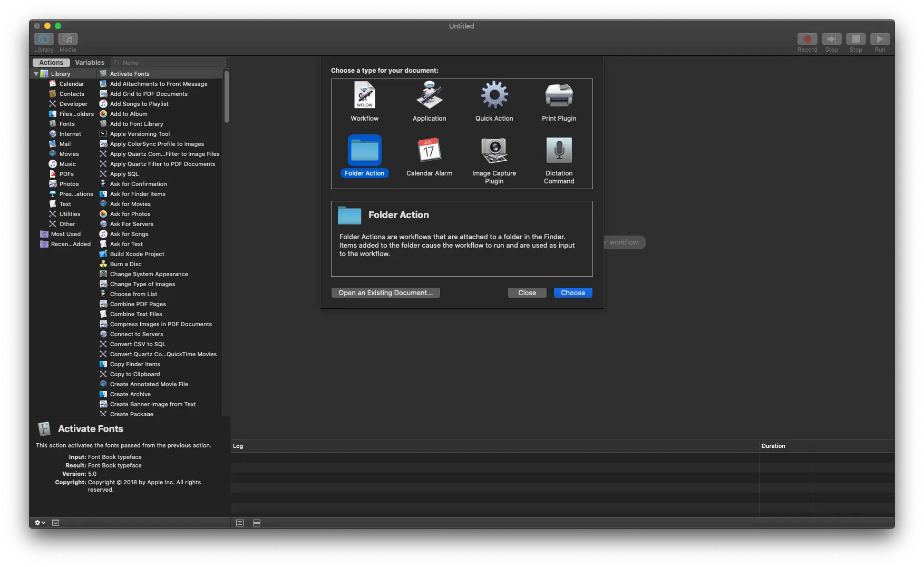Select PDFs category in library
924x567 pixels.
click(62, 174)
